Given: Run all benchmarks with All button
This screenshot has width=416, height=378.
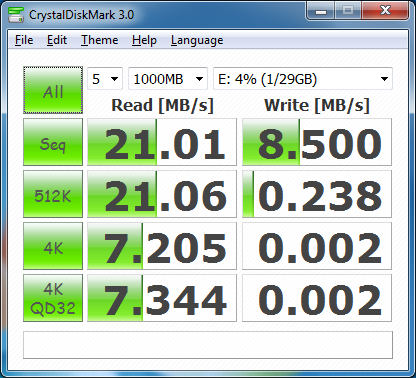Looking at the screenshot, I should (x=53, y=90).
